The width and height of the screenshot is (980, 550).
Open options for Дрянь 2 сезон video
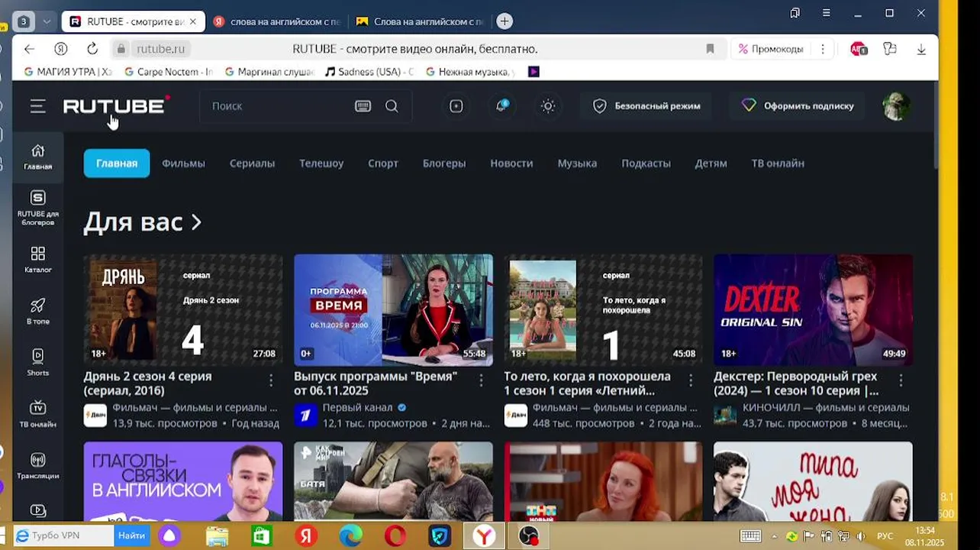pyautogui.click(x=271, y=380)
